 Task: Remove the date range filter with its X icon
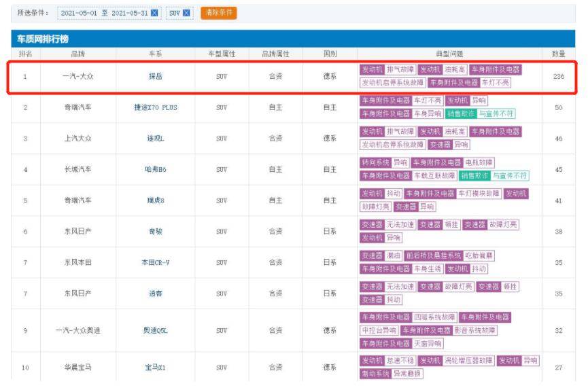click(154, 13)
